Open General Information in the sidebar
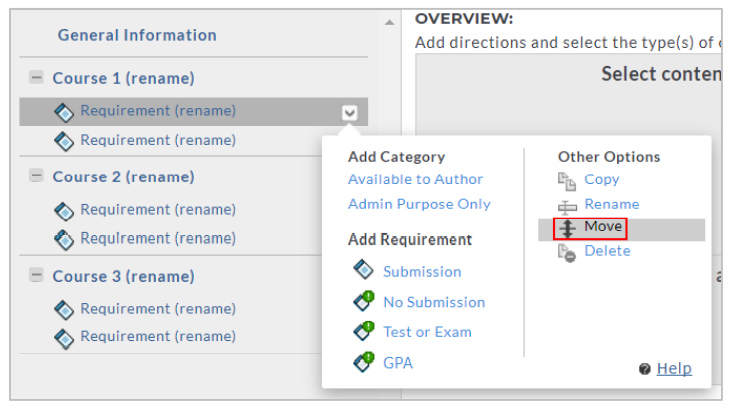Image resolution: width=731 pixels, height=408 pixels. (x=137, y=35)
